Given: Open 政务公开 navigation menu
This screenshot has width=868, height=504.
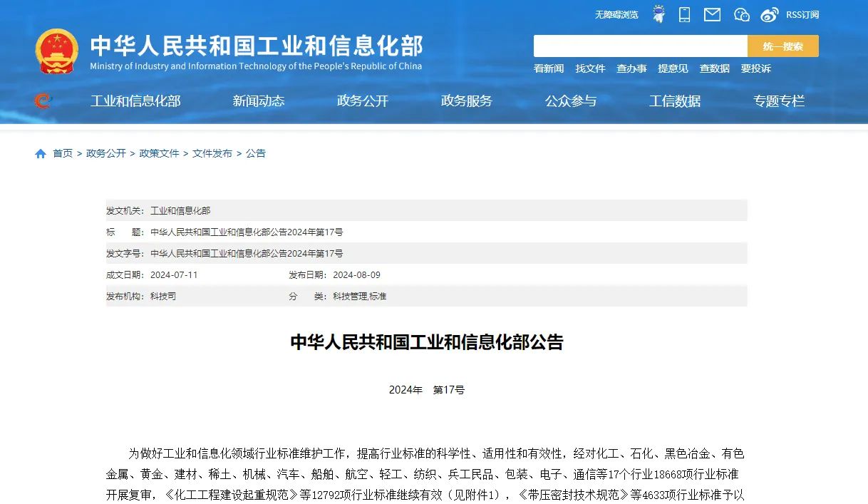Looking at the screenshot, I should [363, 101].
